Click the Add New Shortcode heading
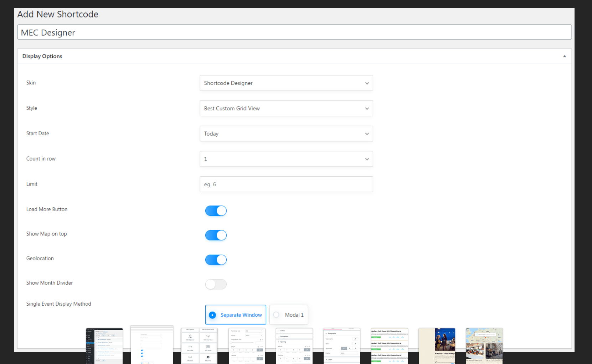Viewport: 592px width, 364px height. [x=58, y=14]
